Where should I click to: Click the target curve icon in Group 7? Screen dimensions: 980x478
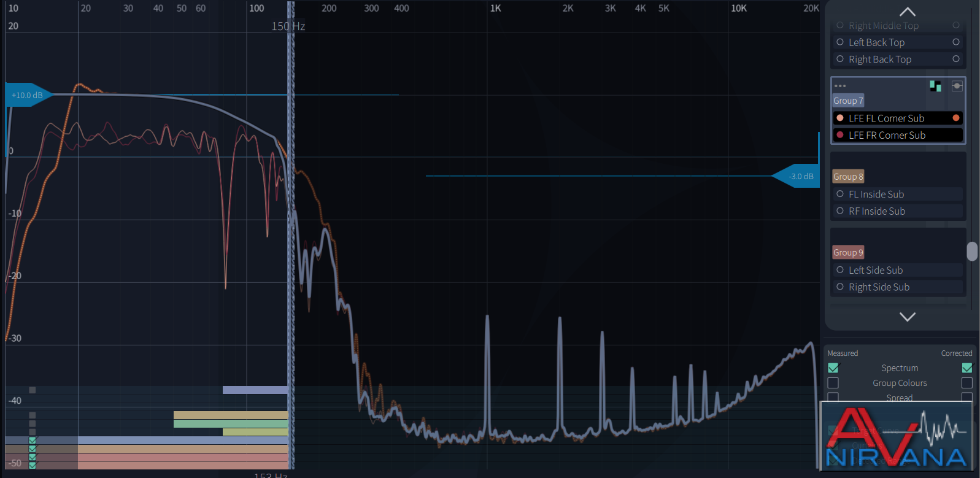pyautogui.click(x=957, y=86)
